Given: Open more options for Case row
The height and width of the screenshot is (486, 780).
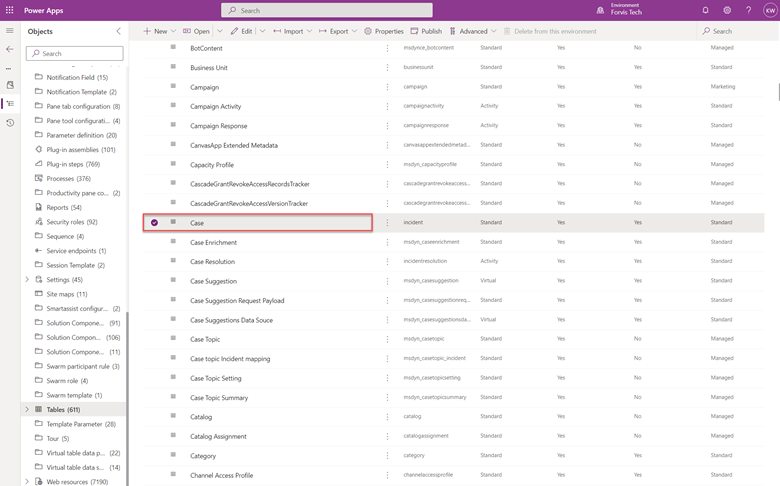Looking at the screenshot, I should pos(388,223).
